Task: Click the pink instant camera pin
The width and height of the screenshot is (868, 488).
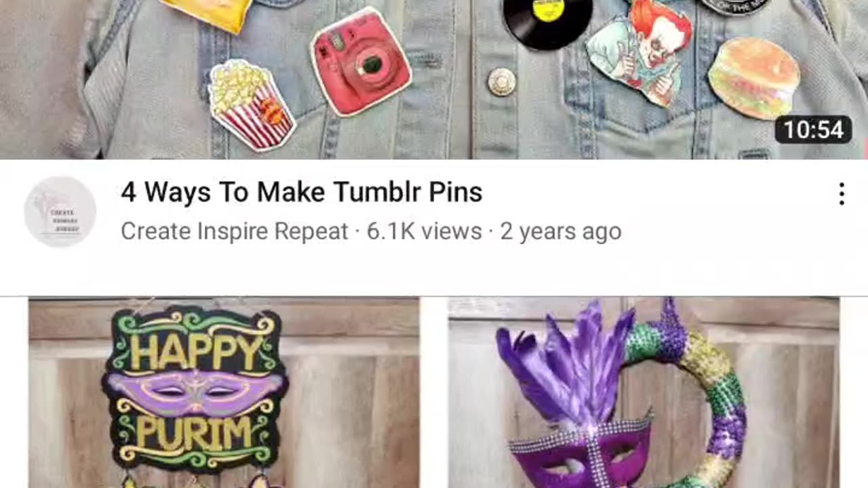Action: coord(360,62)
